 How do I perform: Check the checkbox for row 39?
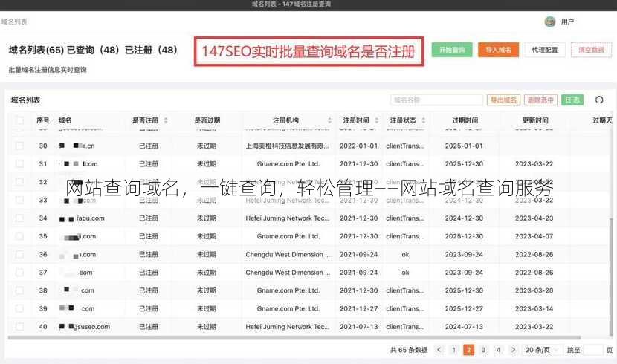click(x=19, y=308)
